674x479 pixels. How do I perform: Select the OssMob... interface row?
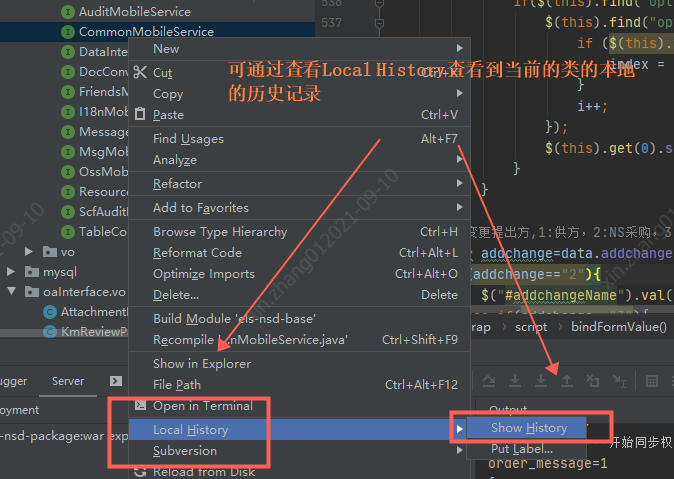click(x=64, y=172)
